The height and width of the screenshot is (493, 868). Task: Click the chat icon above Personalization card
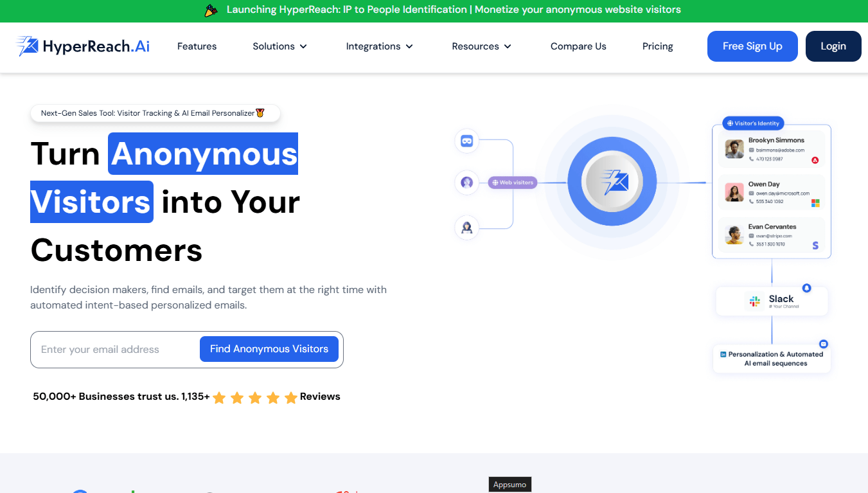pyautogui.click(x=824, y=344)
